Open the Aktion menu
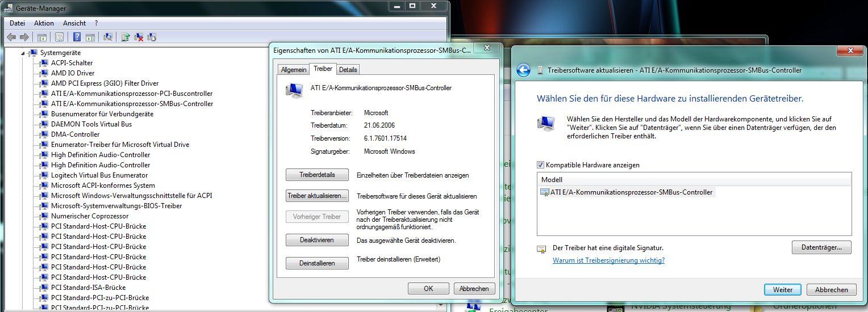Viewport: 868px width, 312px height. (x=44, y=23)
